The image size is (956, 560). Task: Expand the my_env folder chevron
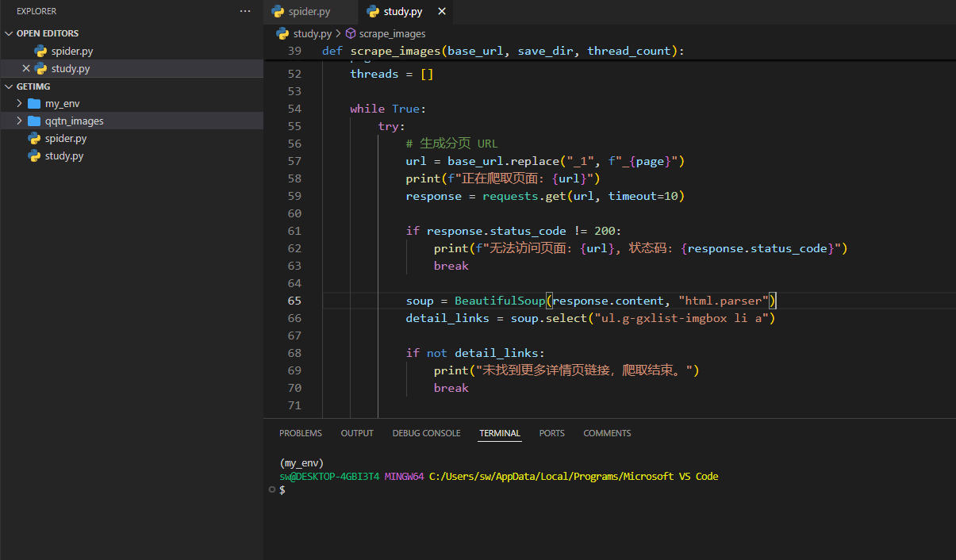(20, 104)
